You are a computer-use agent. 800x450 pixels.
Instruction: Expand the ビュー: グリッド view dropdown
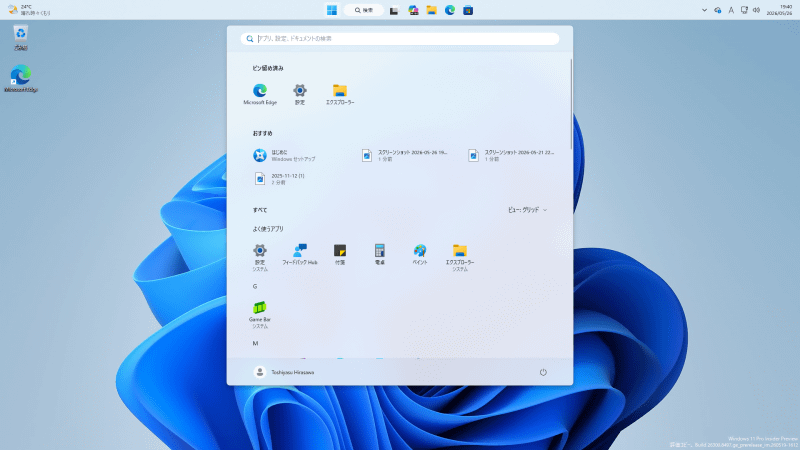(x=528, y=210)
